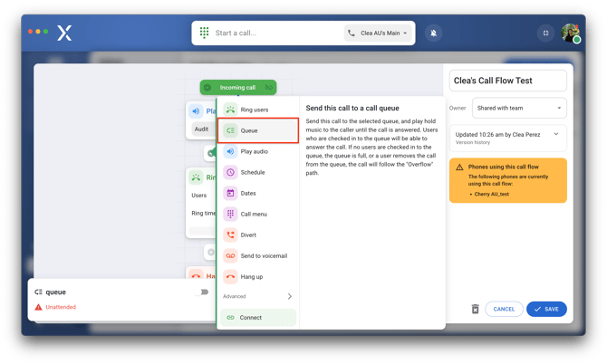
Task: Select the Divert menu option
Action: (248, 235)
